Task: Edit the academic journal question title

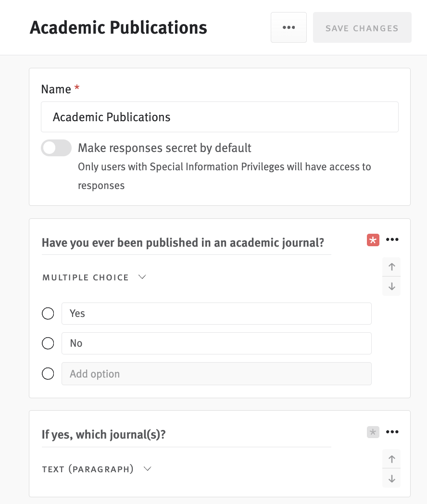Action: 187,243
